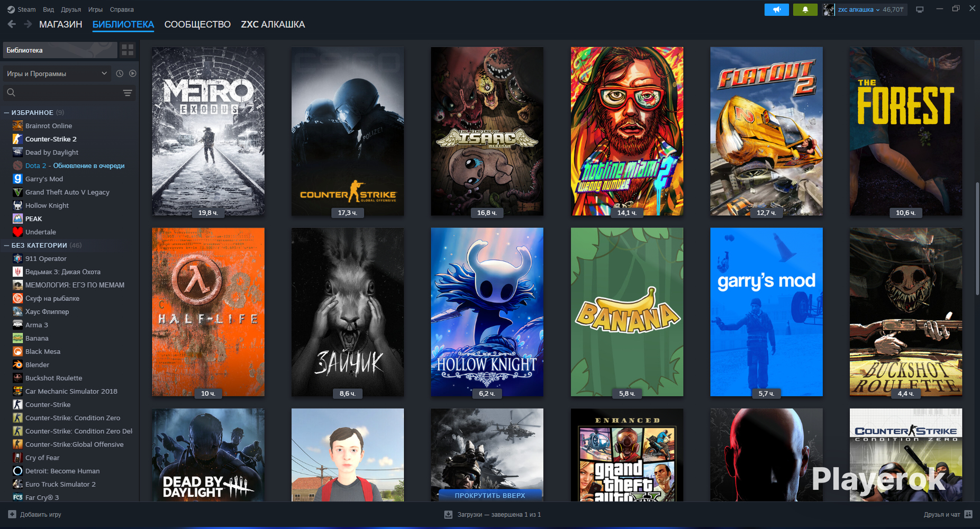
Task: Open Загрузки downloads status text
Action: coord(499,514)
